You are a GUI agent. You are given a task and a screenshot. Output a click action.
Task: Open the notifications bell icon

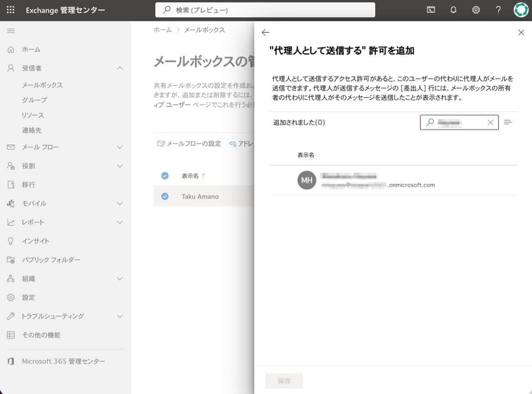[453, 10]
